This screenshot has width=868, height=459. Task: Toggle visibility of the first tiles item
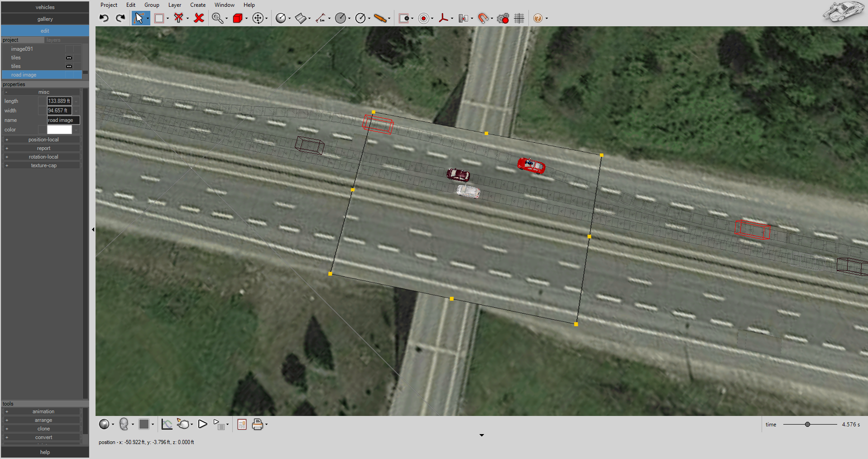(x=69, y=58)
